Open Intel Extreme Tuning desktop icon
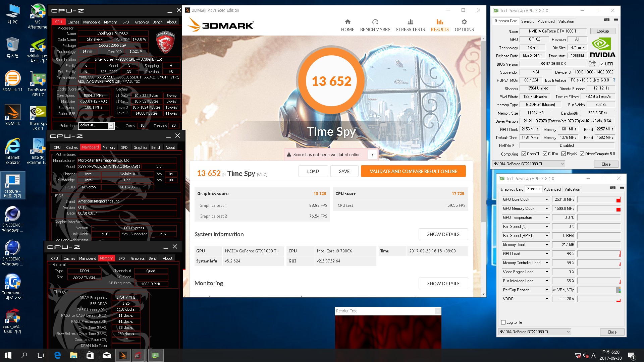Screen dimensions: 644x362 pyautogui.click(x=38, y=152)
